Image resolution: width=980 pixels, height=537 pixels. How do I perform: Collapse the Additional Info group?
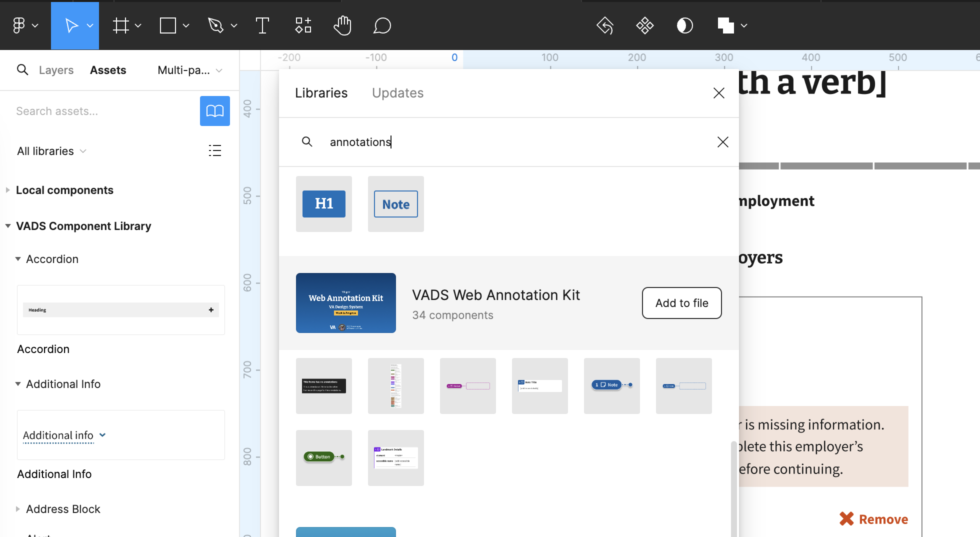18,384
